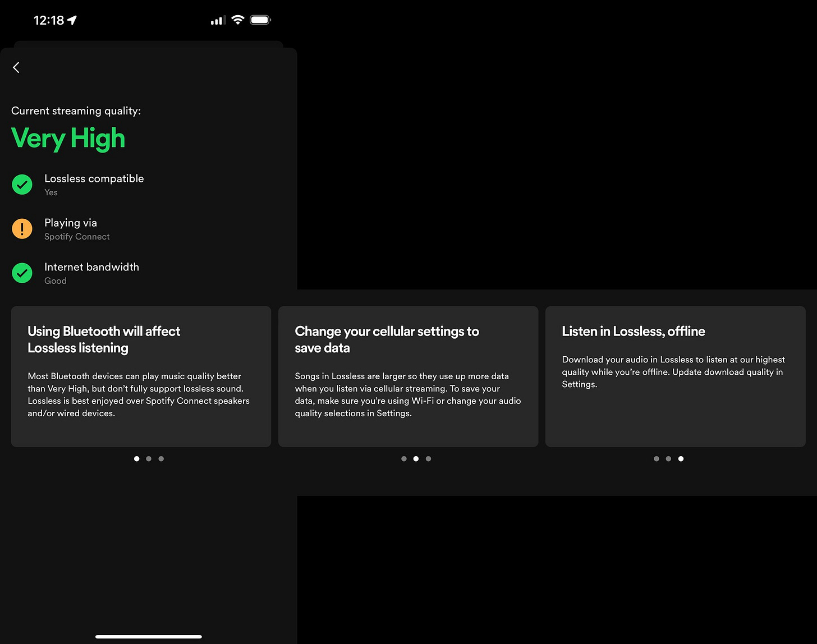Tap the back arrow chevron
The image size is (817, 644).
tap(16, 67)
